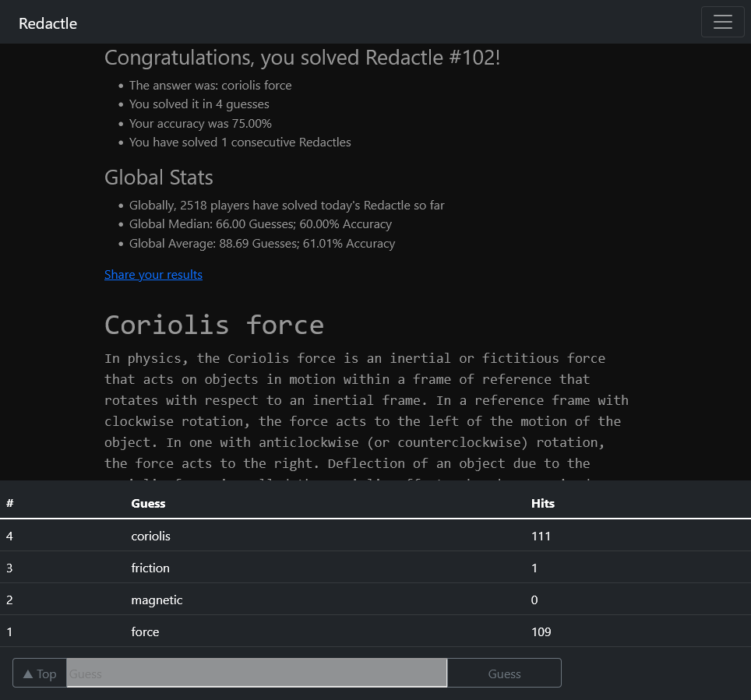Jump to top with Top button
751x700 pixels.
(x=40, y=674)
